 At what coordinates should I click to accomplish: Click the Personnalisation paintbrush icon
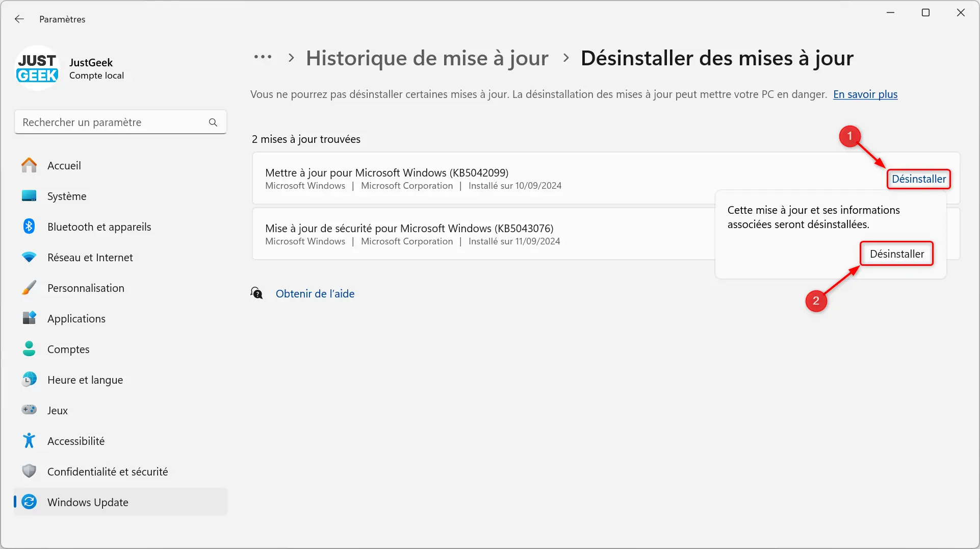coord(29,288)
